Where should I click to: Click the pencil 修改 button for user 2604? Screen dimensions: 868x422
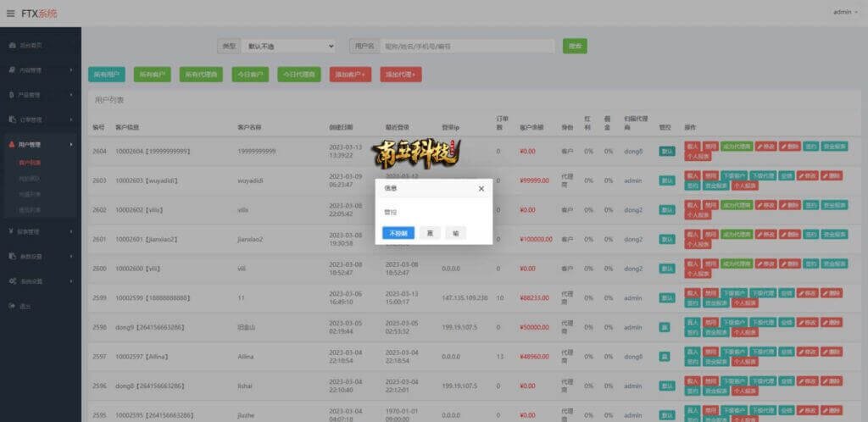click(766, 146)
